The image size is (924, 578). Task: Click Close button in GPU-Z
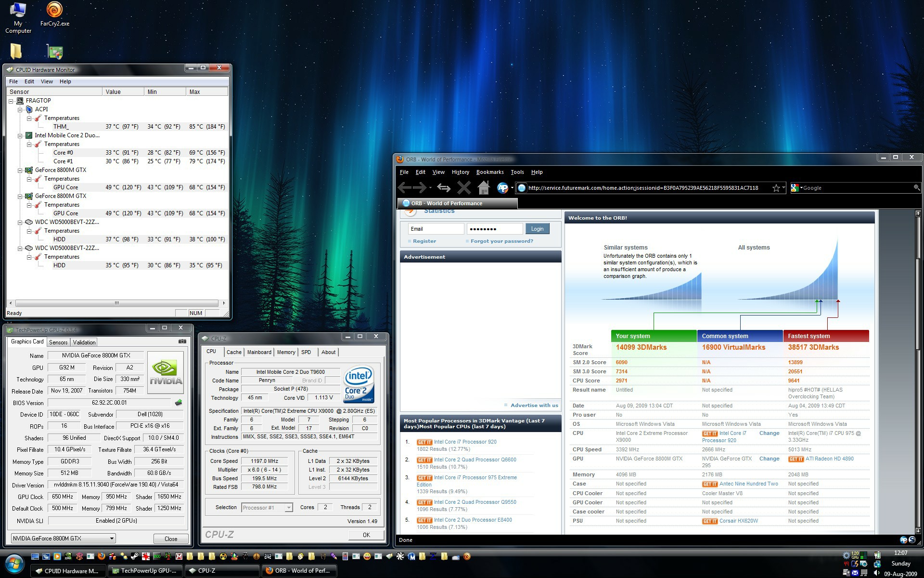click(x=170, y=539)
